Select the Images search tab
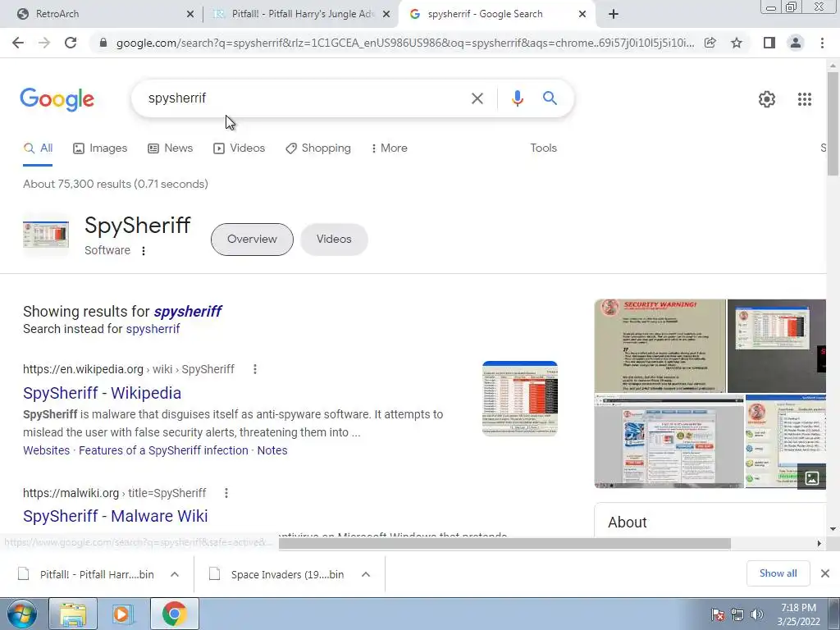The image size is (840, 630). tap(100, 148)
